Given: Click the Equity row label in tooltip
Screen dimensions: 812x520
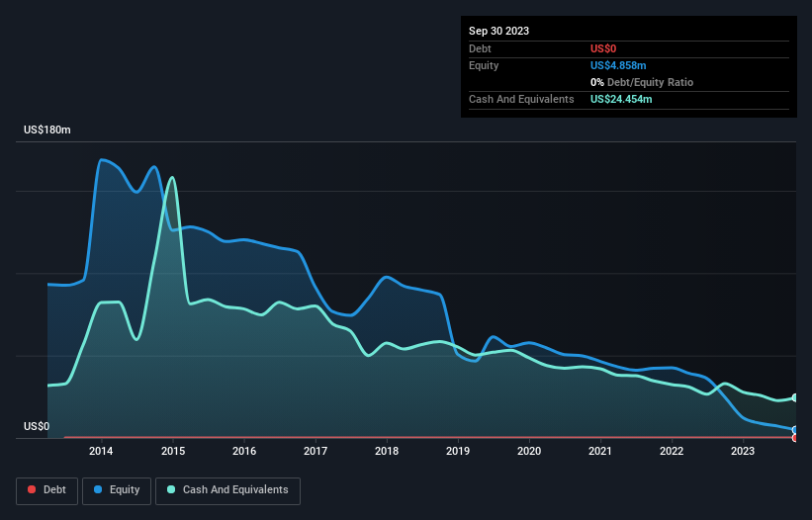Looking at the screenshot, I should [x=484, y=65].
